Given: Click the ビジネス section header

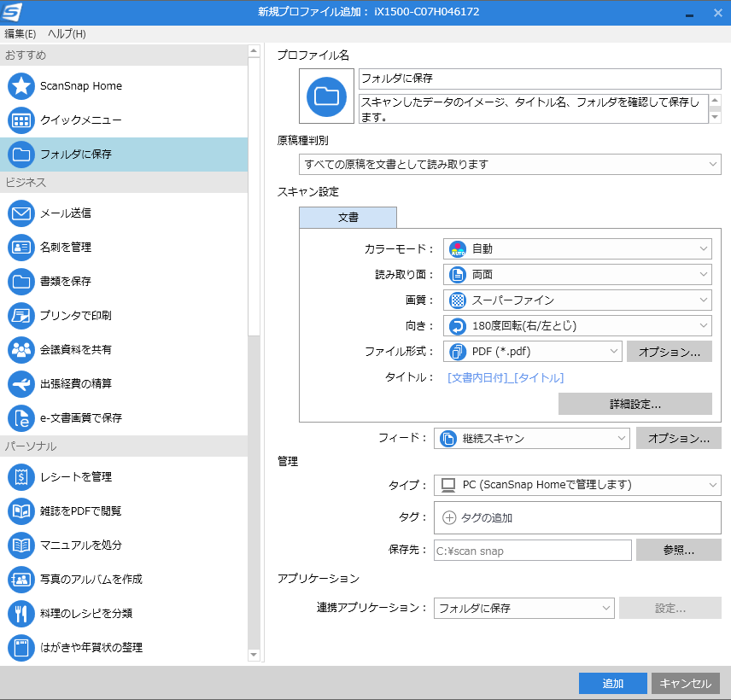Looking at the screenshot, I should (x=124, y=182).
